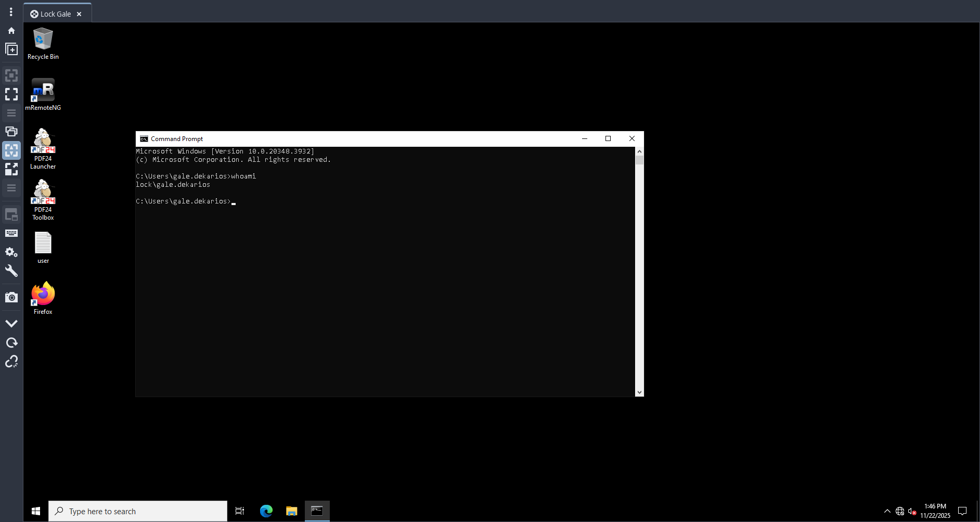Toggle the highlighted fit-to-window scaling button
980x522 pixels.
tap(11, 150)
